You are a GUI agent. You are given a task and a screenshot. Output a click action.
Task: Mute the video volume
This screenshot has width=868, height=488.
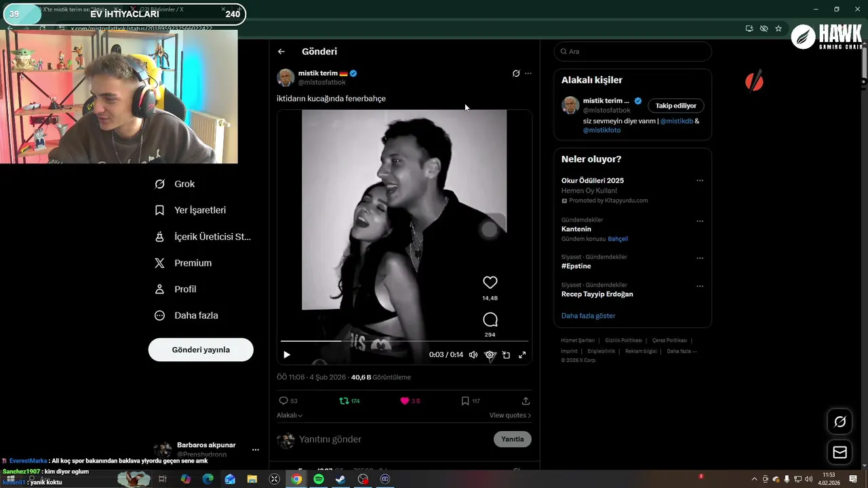pyautogui.click(x=473, y=354)
